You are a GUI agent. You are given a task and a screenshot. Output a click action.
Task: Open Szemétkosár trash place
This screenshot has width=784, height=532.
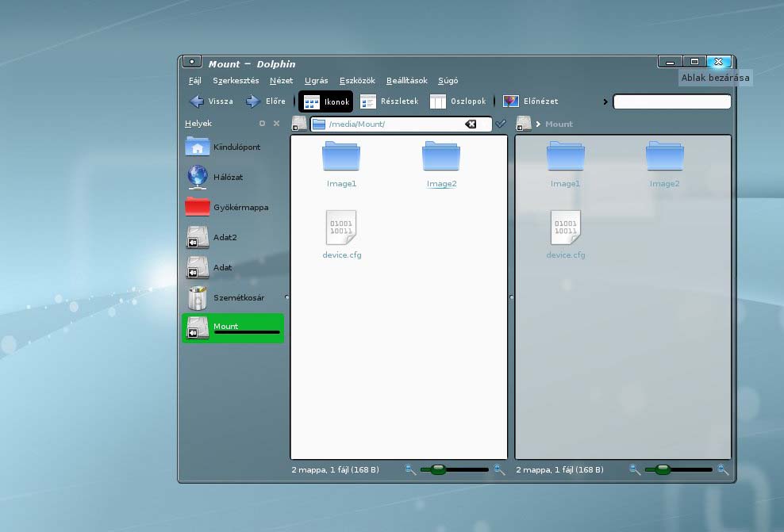coord(233,298)
